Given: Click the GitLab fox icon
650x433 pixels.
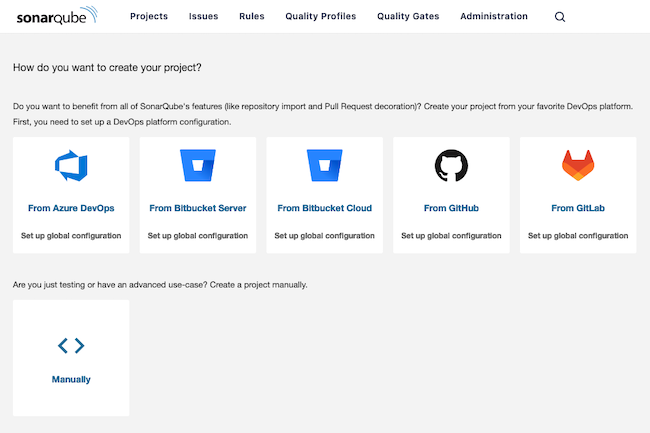Looking at the screenshot, I should pyautogui.click(x=578, y=166).
